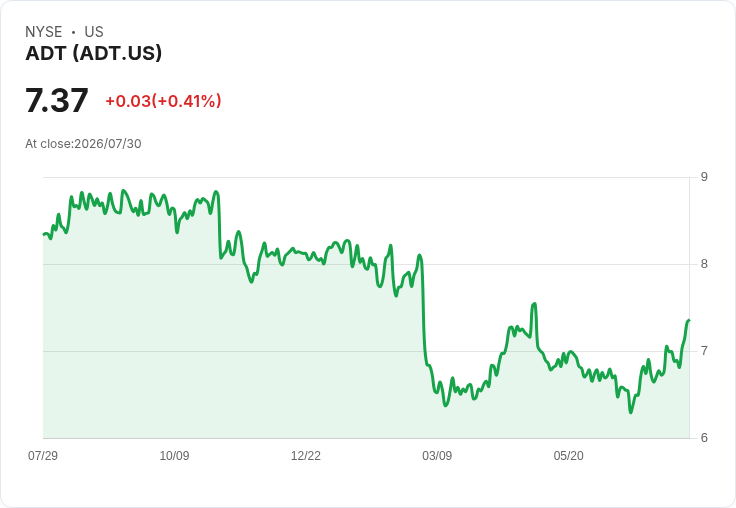Click the 07/29 x-axis date label
Screen dimensions: 736x508
(x=43, y=455)
